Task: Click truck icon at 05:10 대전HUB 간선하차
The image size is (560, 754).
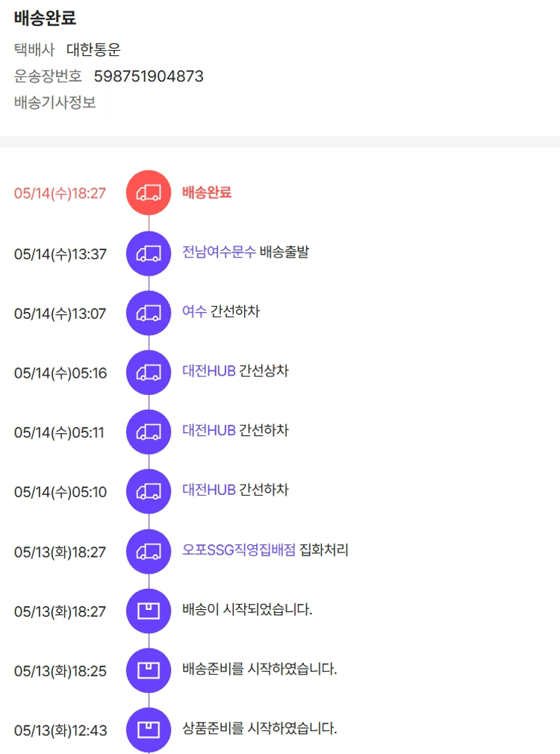Action: pos(149,492)
